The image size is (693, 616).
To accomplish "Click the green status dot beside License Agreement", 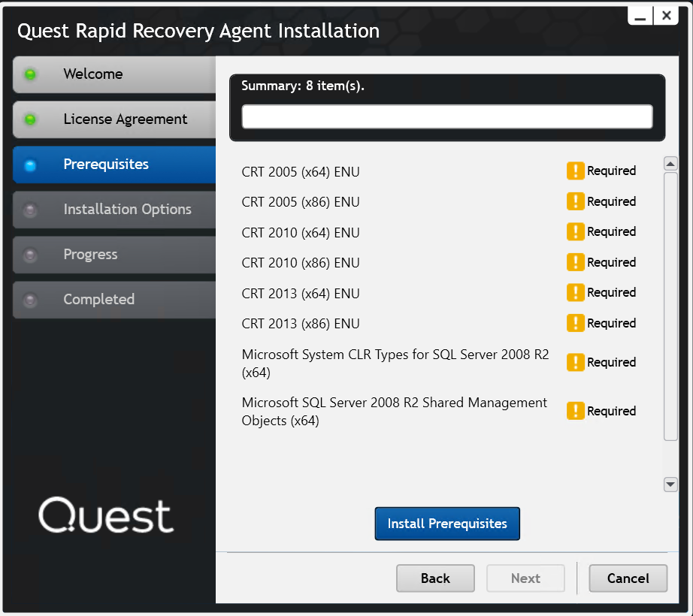I will point(30,119).
